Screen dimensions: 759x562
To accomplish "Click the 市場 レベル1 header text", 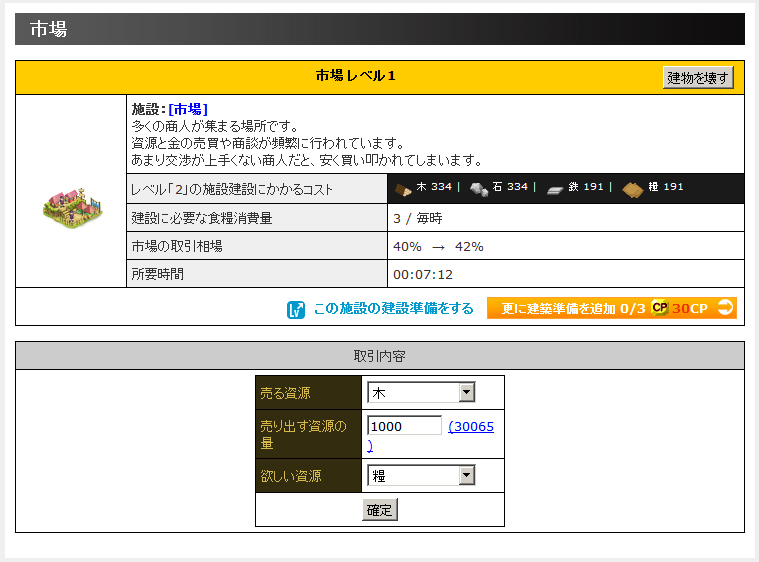I will (x=356, y=76).
